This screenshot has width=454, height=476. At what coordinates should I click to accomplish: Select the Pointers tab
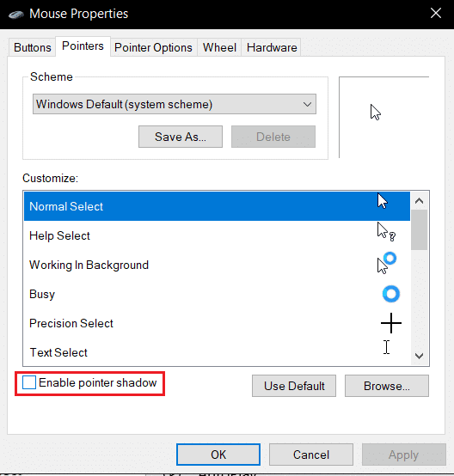click(83, 46)
